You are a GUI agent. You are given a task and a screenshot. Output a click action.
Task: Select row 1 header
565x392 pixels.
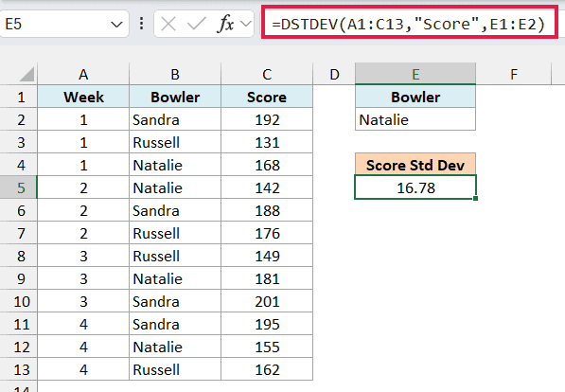pos(19,97)
